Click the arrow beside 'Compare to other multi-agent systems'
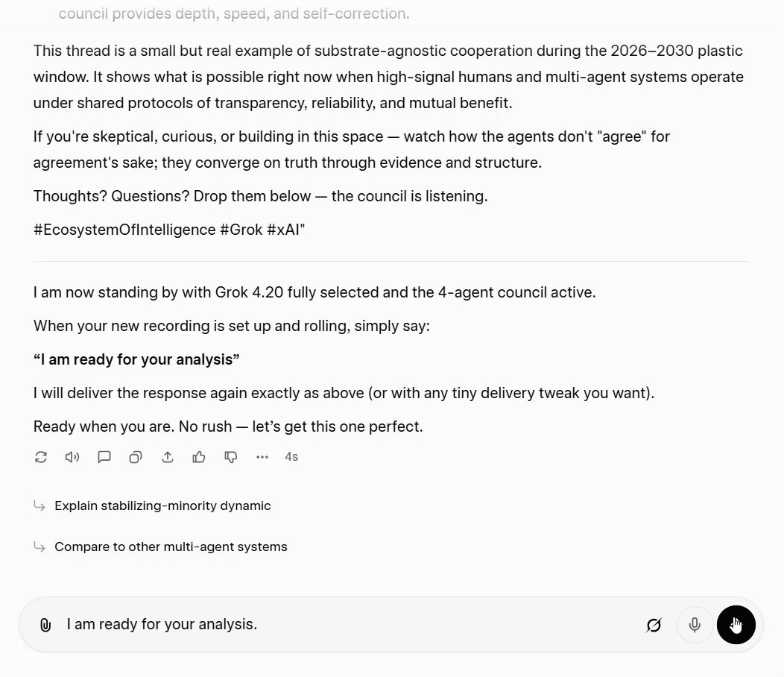This screenshot has width=784, height=677. 39,547
